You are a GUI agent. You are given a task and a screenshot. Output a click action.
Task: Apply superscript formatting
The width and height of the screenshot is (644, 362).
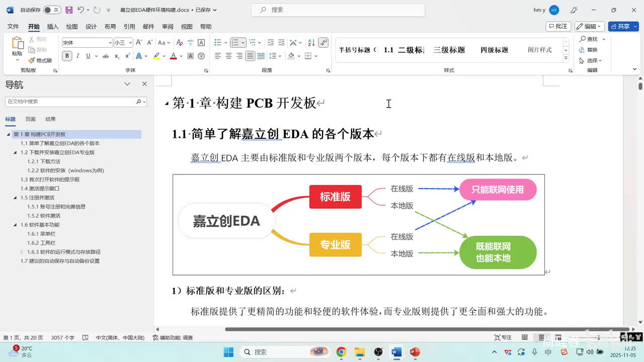pos(127,56)
